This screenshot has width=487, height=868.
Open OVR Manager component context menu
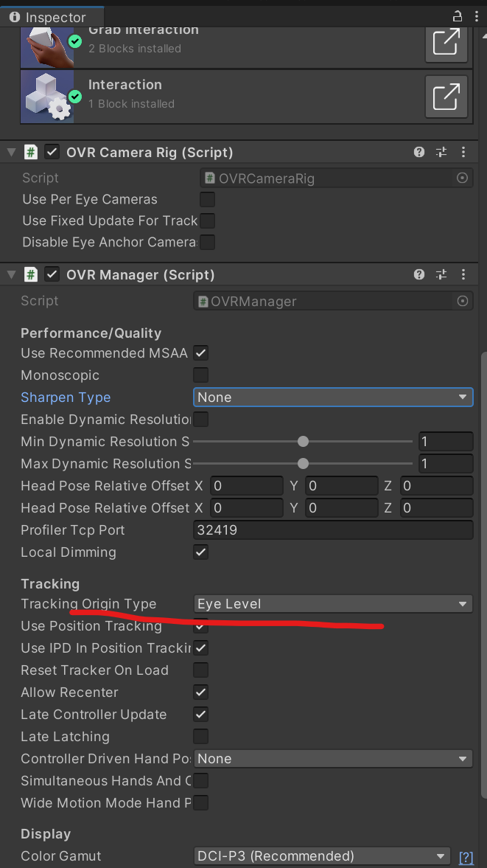pyautogui.click(x=463, y=274)
